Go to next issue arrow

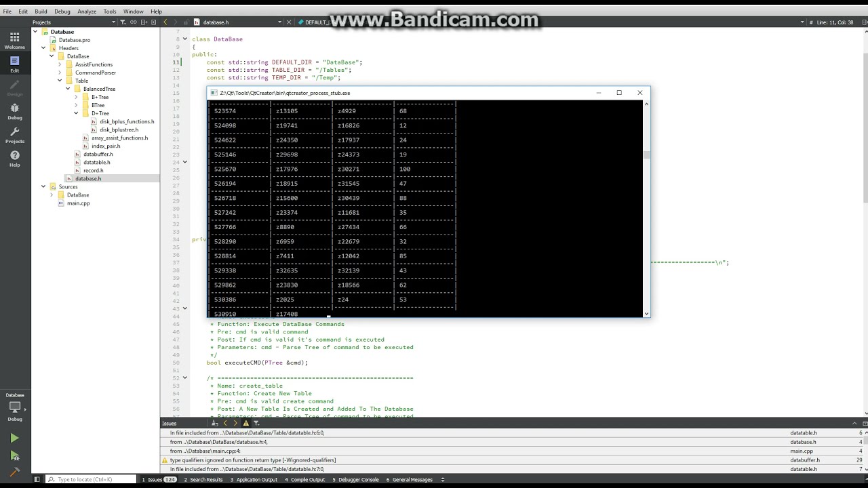(x=235, y=423)
